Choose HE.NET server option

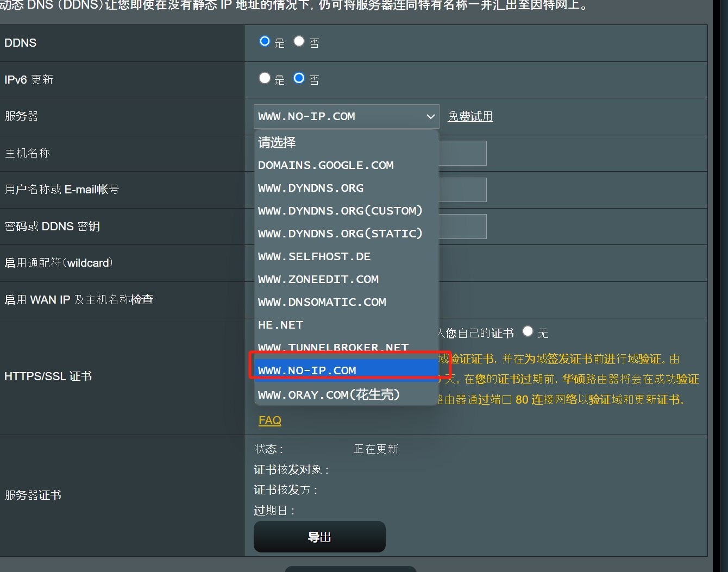tap(346, 325)
